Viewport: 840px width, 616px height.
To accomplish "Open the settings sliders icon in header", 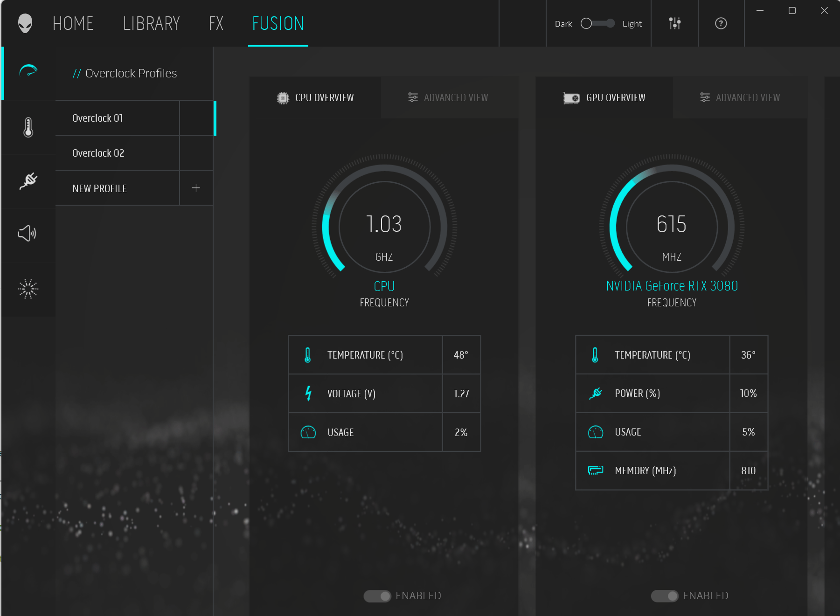I will pos(674,23).
